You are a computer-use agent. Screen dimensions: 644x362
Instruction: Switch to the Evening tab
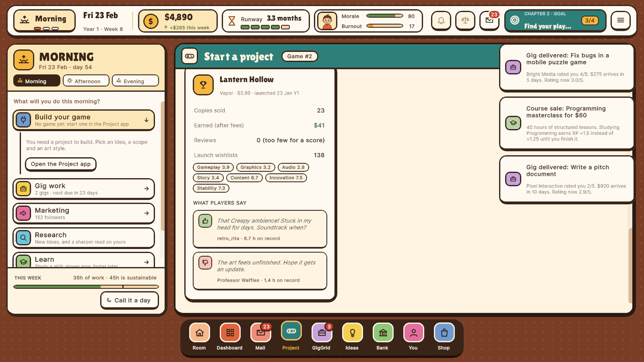pyautogui.click(x=135, y=81)
